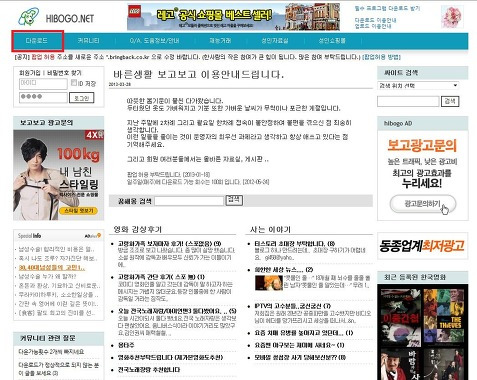Click the 비밀번호 찾기 link
The width and height of the screenshot is (477, 380).
pyautogui.click(x=64, y=73)
